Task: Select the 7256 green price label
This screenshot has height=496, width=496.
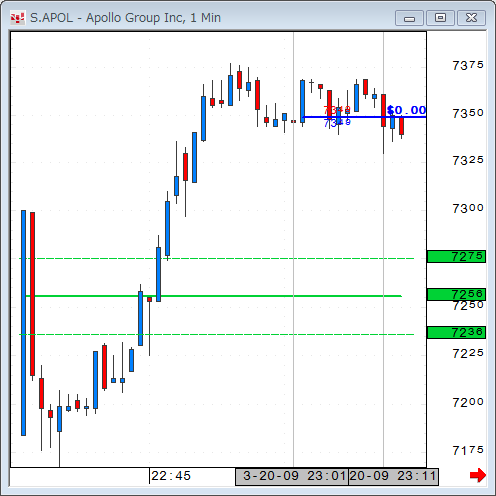Action: (x=456, y=294)
